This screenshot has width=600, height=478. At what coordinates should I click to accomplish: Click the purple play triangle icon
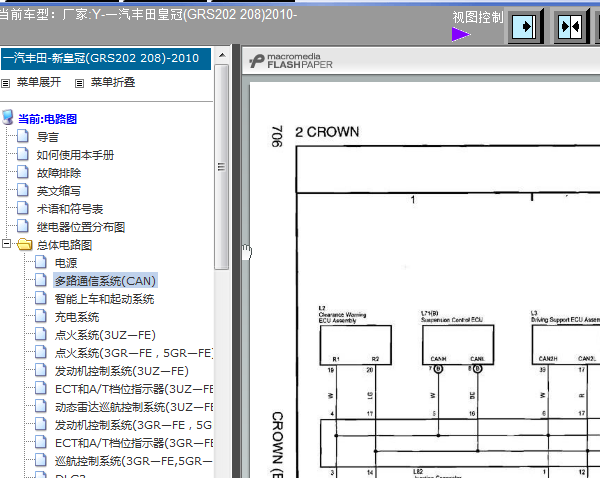(461, 34)
